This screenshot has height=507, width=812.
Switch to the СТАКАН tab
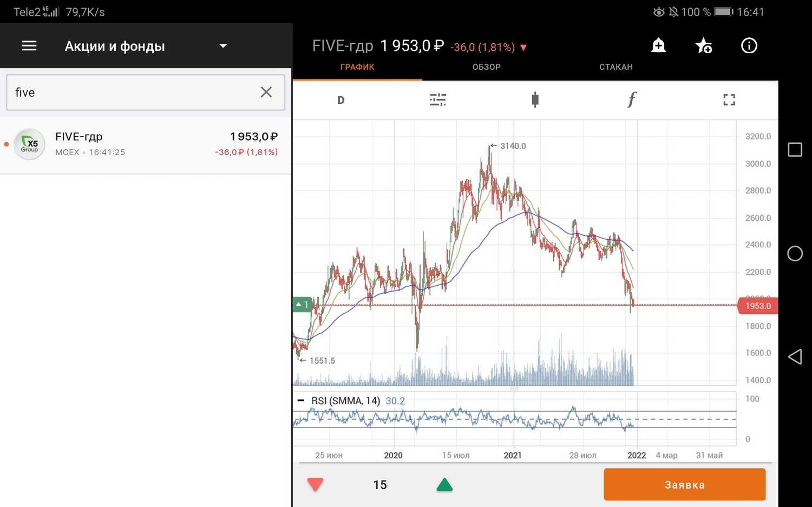(x=615, y=67)
